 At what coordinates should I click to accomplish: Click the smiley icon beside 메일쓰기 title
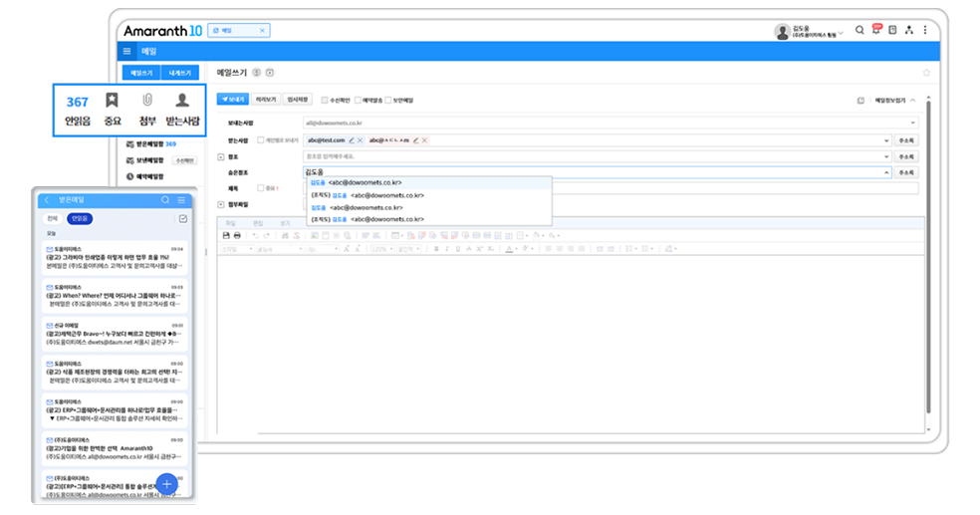pos(256,73)
